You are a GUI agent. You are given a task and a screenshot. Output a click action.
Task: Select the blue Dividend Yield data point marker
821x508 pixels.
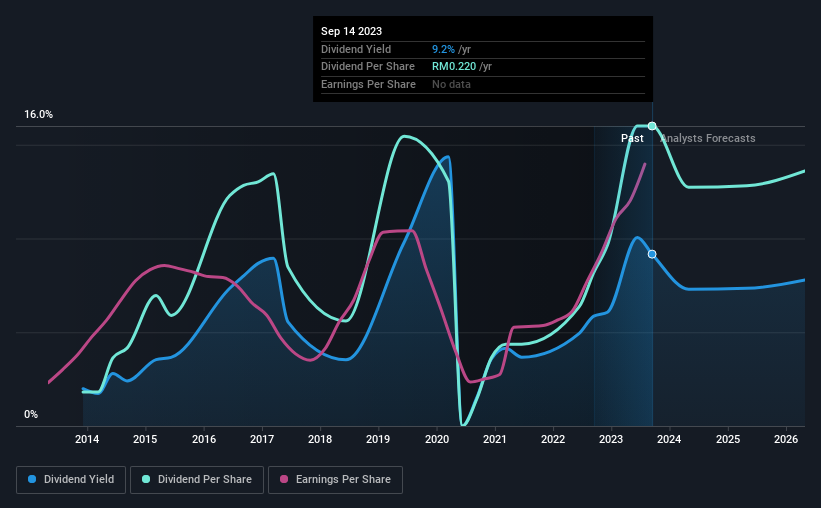(x=652, y=254)
